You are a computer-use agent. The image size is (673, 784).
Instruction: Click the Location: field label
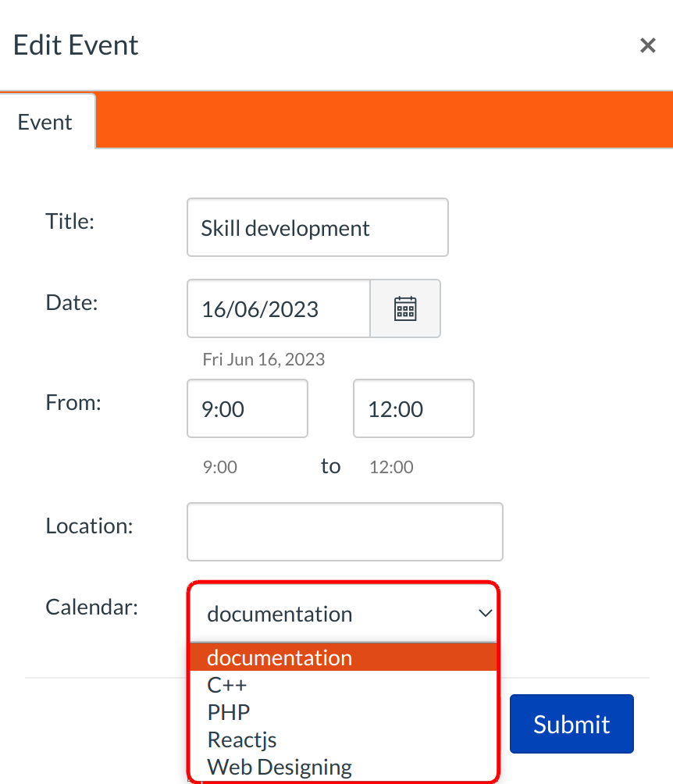pyautogui.click(x=90, y=526)
